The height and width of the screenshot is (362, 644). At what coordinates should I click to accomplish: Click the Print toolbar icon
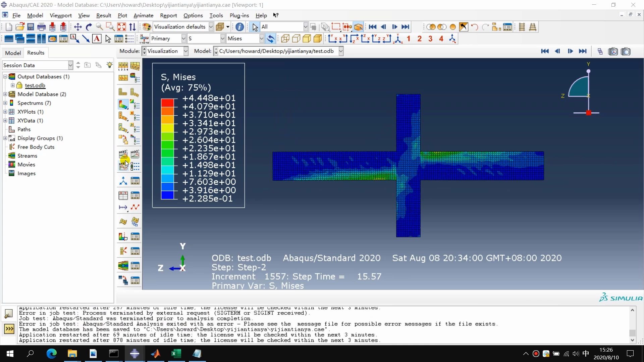tap(41, 27)
